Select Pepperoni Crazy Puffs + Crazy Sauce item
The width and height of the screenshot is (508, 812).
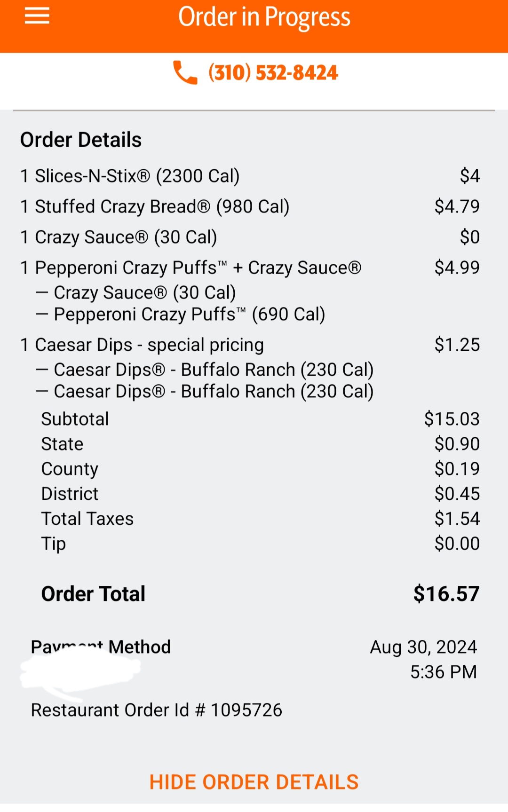click(x=191, y=268)
